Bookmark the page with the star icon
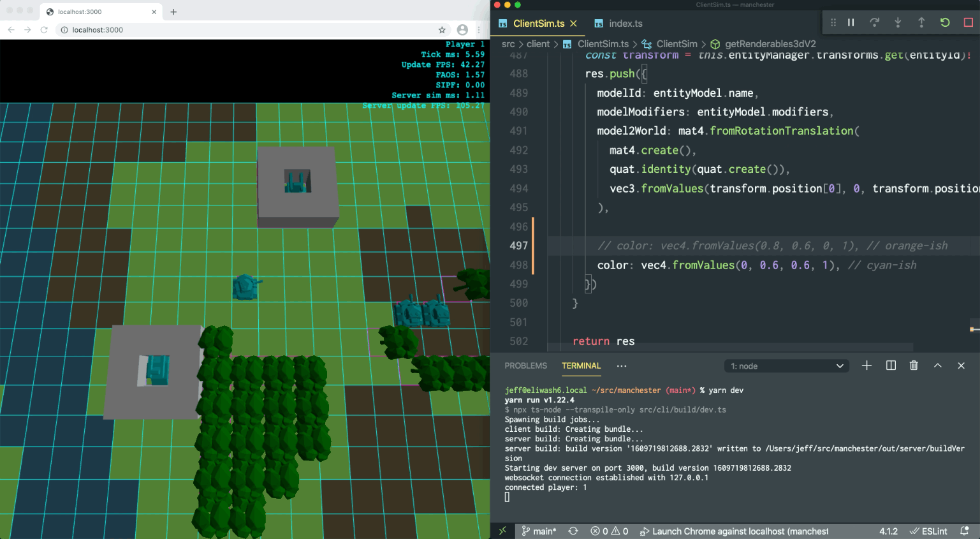Image resolution: width=980 pixels, height=539 pixels. click(442, 30)
